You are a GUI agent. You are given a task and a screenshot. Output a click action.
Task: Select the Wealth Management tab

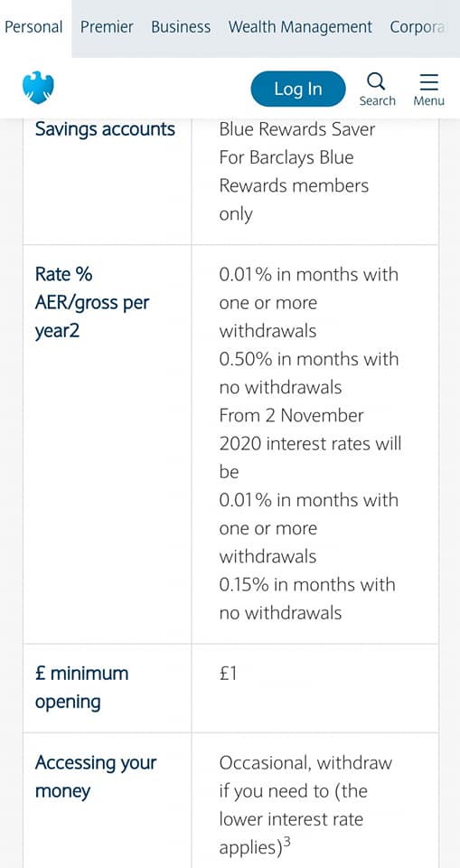301,27
